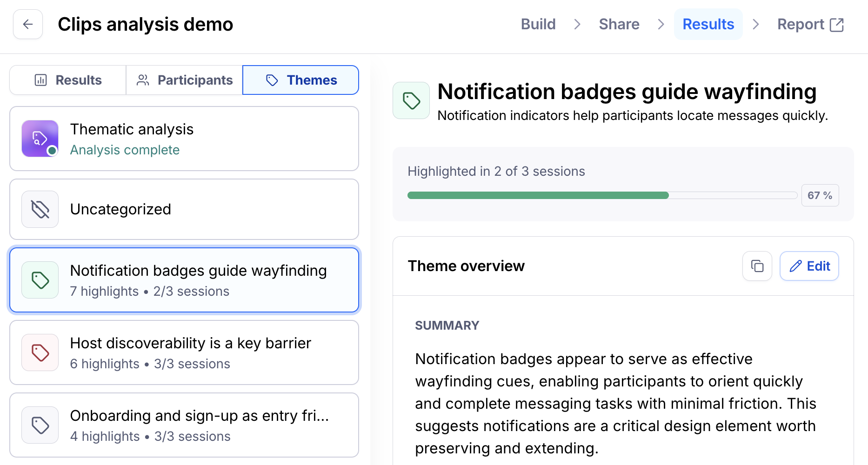Click the red Host discoverability tag icon

click(x=40, y=352)
